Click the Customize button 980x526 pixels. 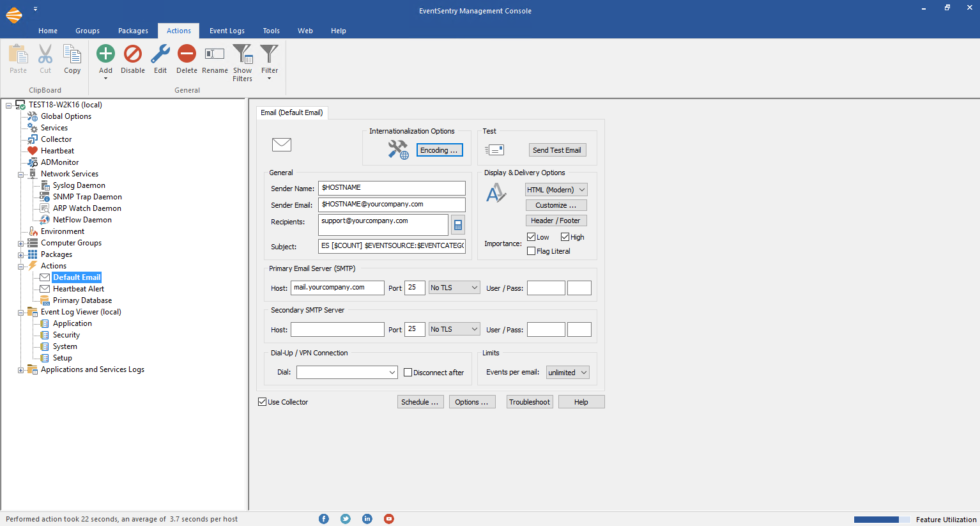(x=556, y=205)
